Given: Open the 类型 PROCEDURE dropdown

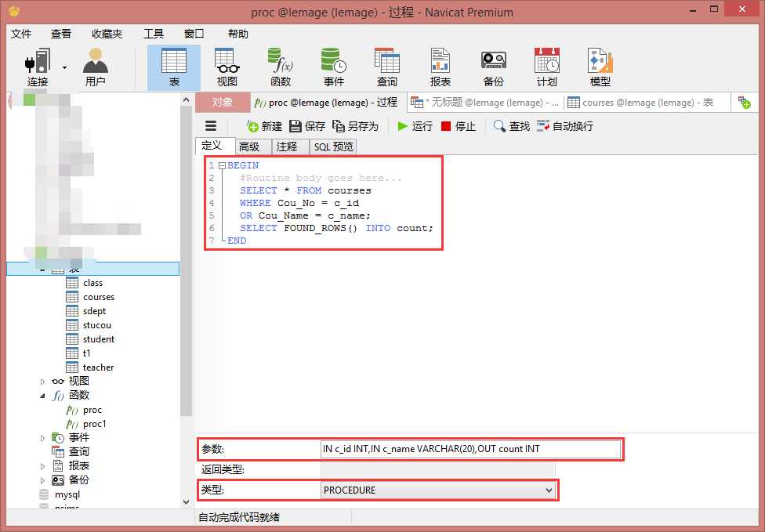Looking at the screenshot, I should point(438,490).
